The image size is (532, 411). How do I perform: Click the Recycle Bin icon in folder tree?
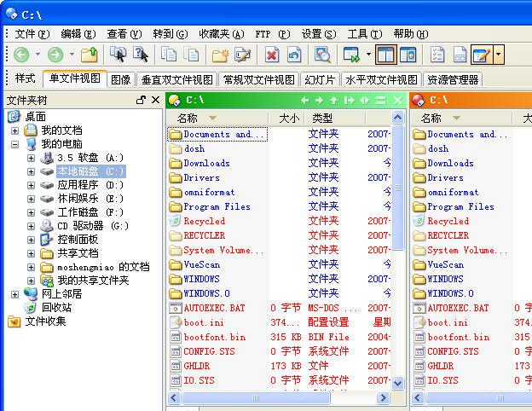(x=31, y=308)
